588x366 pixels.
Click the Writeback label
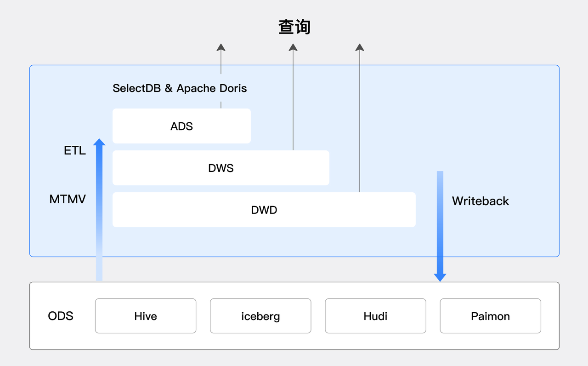(481, 201)
